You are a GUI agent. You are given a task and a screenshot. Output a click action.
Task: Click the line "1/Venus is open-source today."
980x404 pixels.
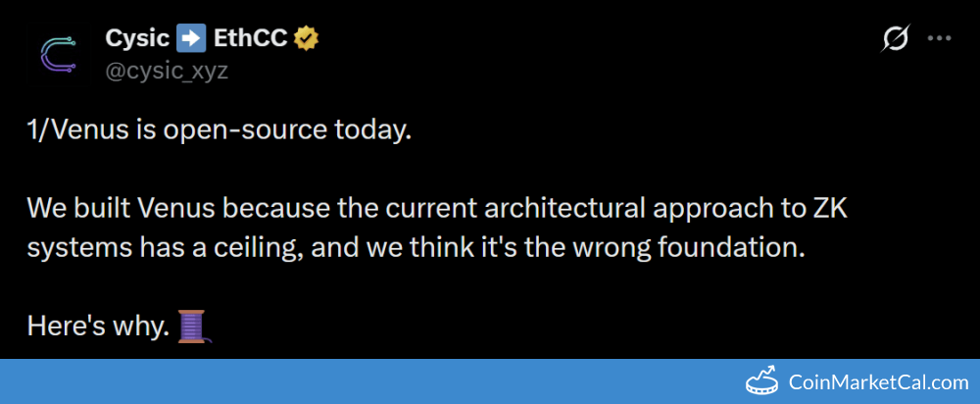pos(216,131)
